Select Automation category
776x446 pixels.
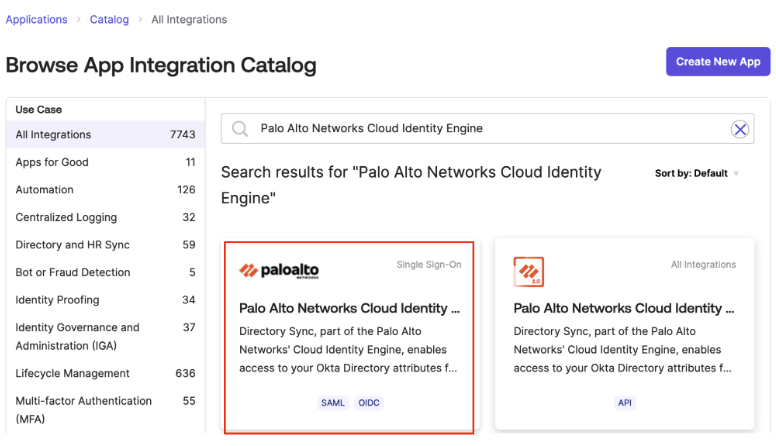[x=105, y=190]
